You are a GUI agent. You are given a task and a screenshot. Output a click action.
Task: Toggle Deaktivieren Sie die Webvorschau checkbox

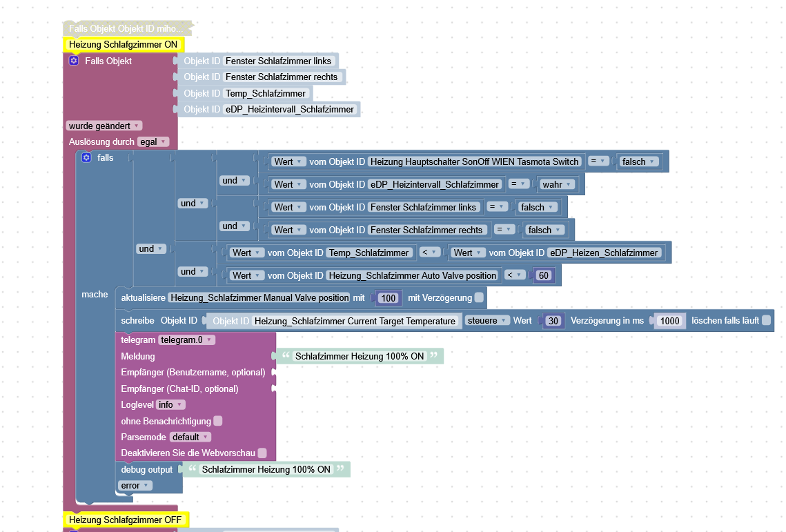[262, 453]
